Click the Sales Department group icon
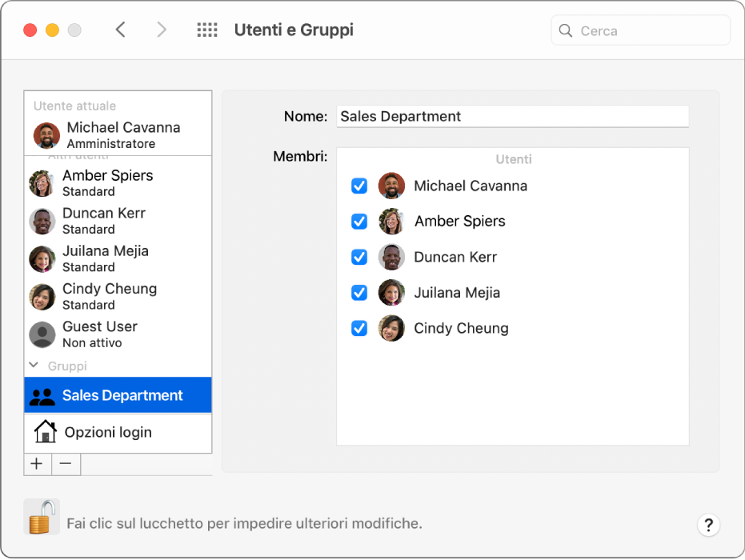Viewport: 745px width, 560px height. point(42,395)
